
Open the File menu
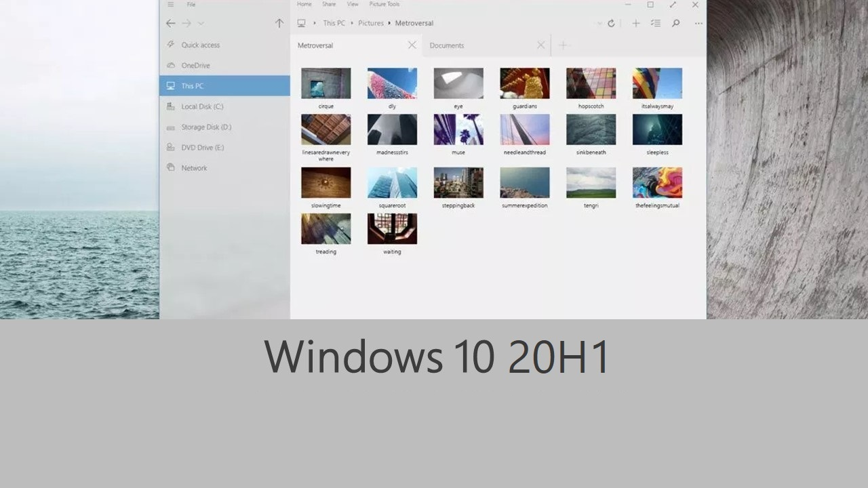[191, 4]
